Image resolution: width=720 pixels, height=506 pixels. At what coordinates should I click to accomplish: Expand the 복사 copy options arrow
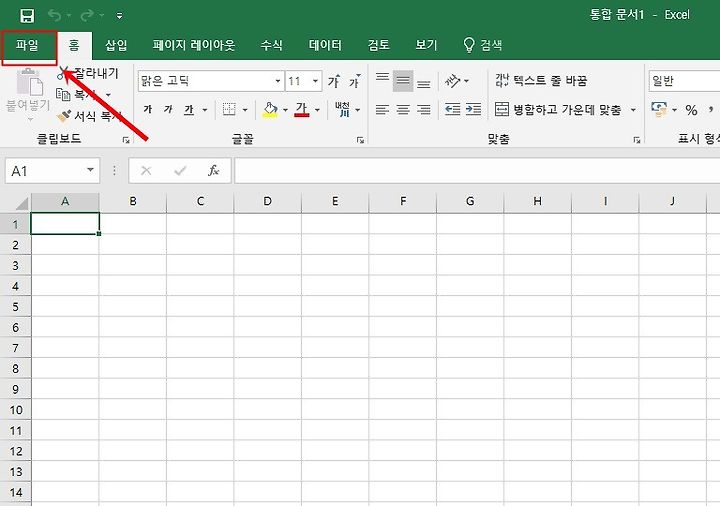(x=108, y=95)
